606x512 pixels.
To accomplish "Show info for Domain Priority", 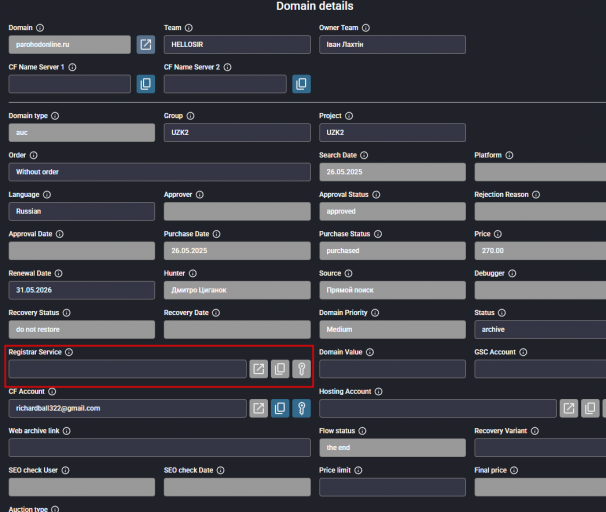I will point(375,313).
